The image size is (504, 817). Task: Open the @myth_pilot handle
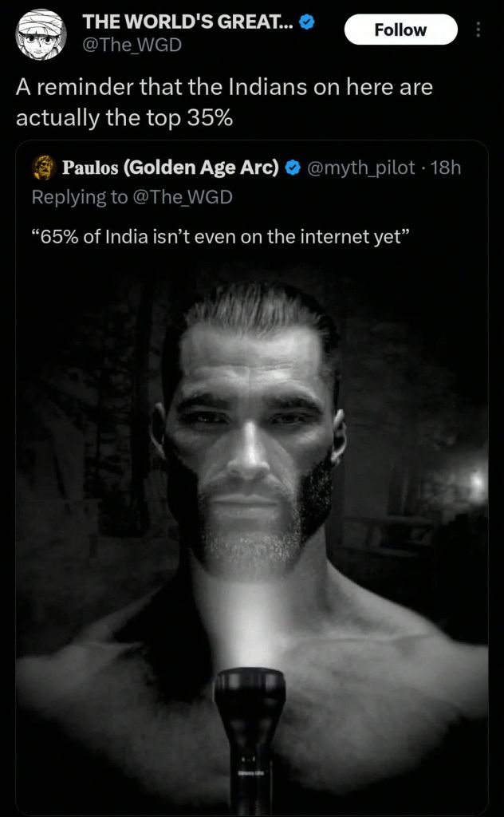(x=361, y=168)
